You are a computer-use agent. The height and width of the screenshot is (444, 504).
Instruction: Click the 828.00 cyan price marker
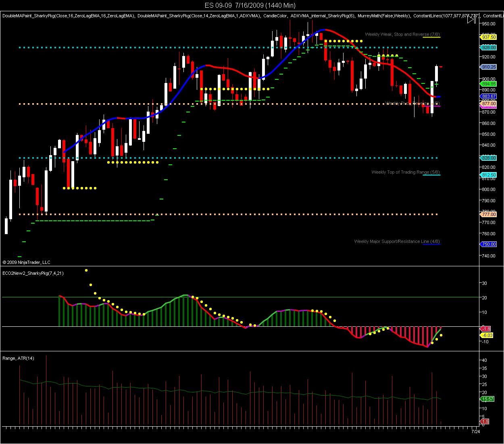click(488, 158)
